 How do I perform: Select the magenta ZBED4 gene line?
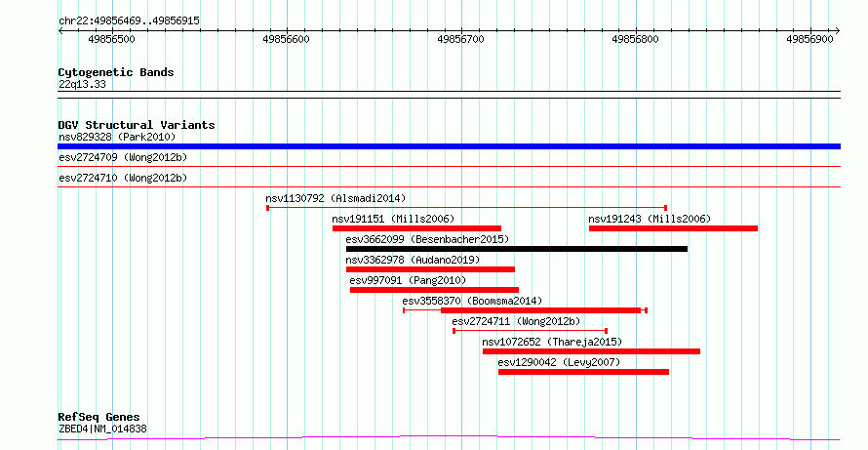(449, 438)
